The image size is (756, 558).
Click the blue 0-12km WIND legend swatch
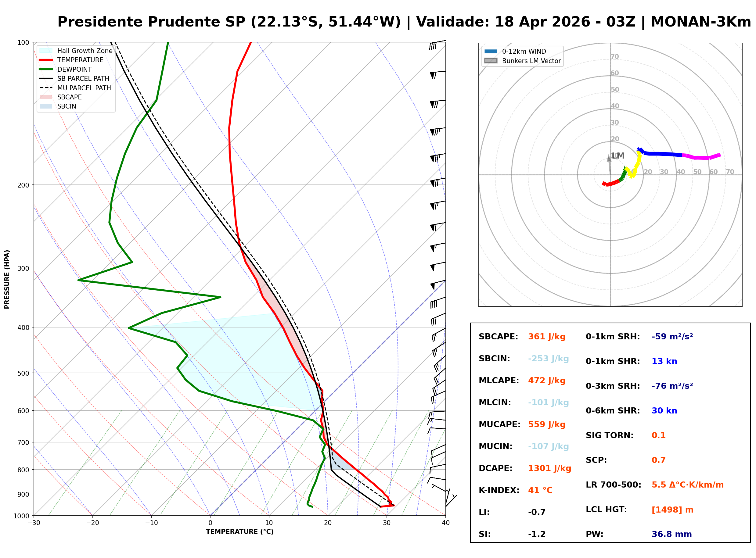(x=491, y=52)
